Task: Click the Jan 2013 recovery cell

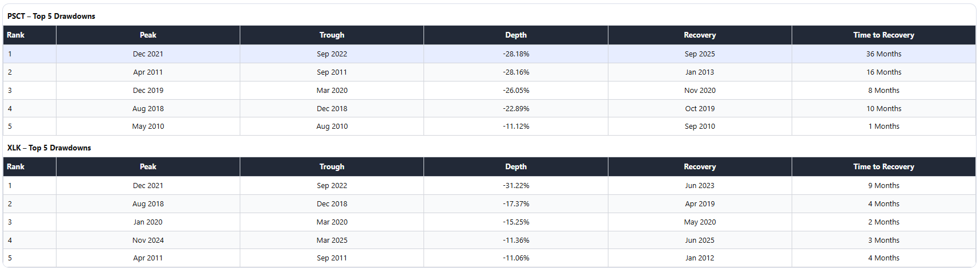Action: [699, 72]
